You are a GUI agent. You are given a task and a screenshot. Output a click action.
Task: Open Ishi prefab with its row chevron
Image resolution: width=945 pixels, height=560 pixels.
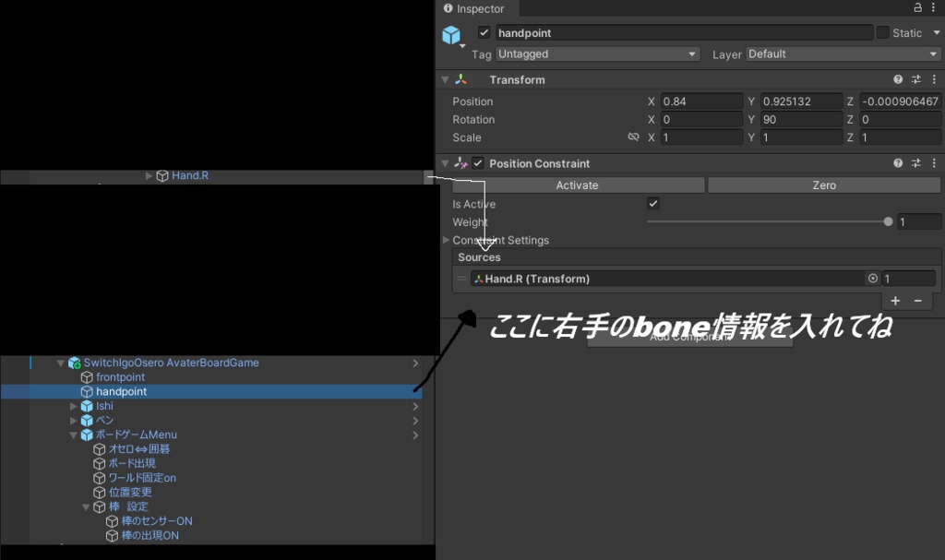[415, 406]
